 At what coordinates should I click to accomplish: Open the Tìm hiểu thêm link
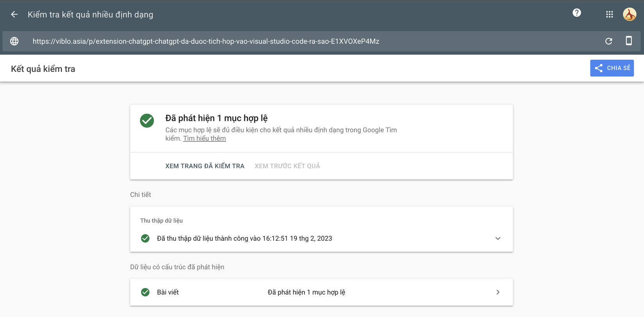click(x=205, y=138)
